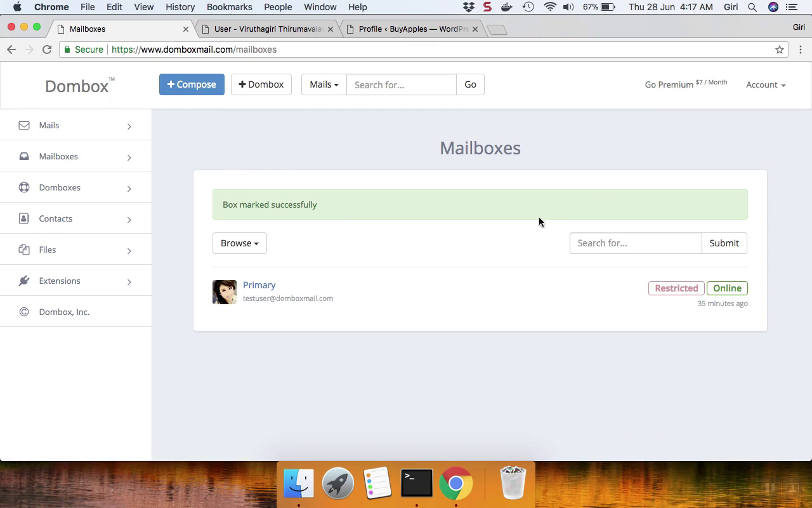Image resolution: width=812 pixels, height=508 pixels.
Task: Open Launchpad rocket icon in dock
Action: tap(337, 483)
